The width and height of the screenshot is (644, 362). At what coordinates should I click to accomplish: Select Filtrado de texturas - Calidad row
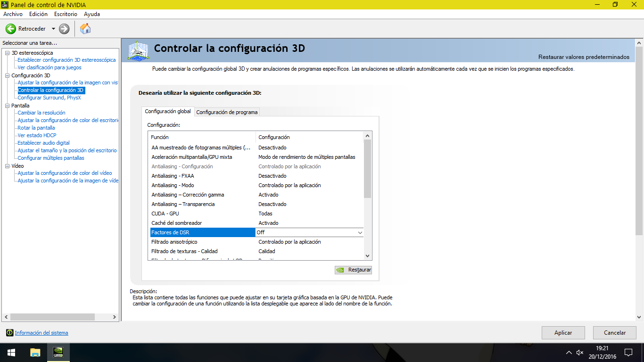pyautogui.click(x=256, y=251)
